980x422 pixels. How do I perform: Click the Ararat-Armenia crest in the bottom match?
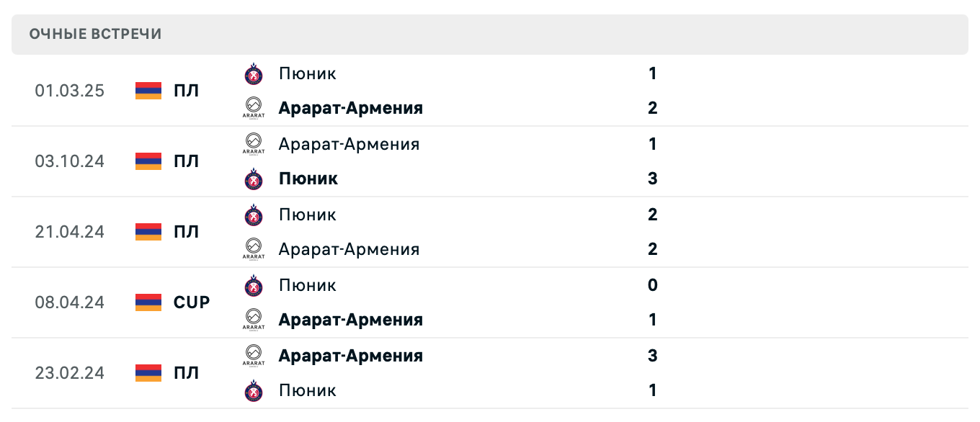click(254, 355)
